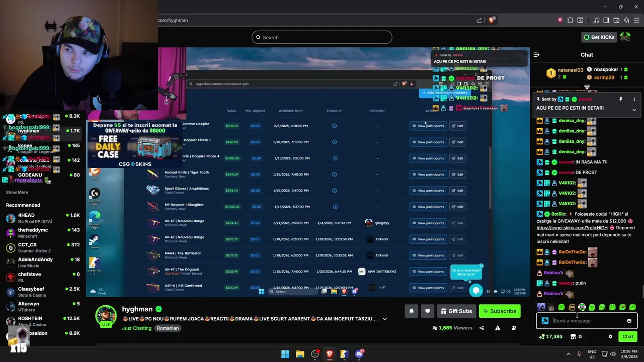This screenshot has height=362, width=644.
Task: Click the channel points 17,393 icon
Action: point(541,336)
